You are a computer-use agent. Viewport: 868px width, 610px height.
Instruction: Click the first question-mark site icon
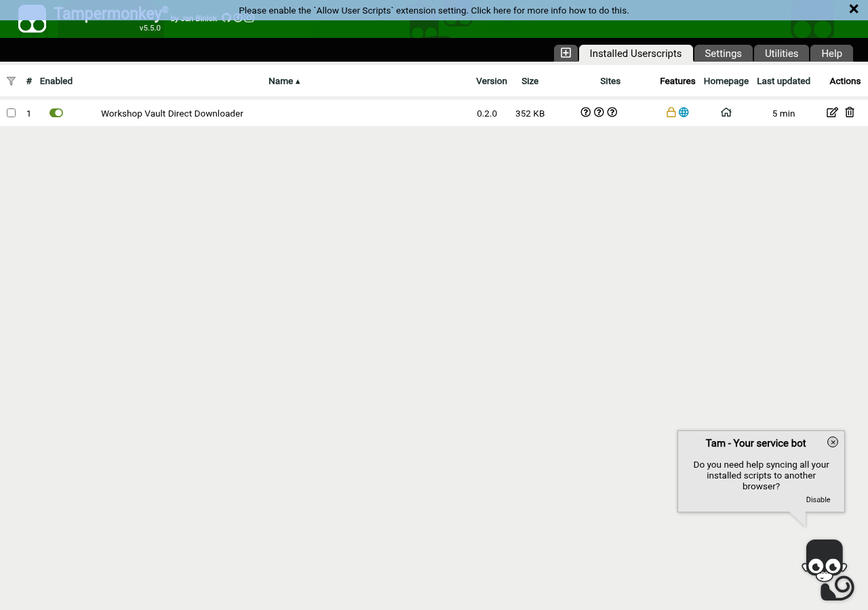click(x=586, y=113)
